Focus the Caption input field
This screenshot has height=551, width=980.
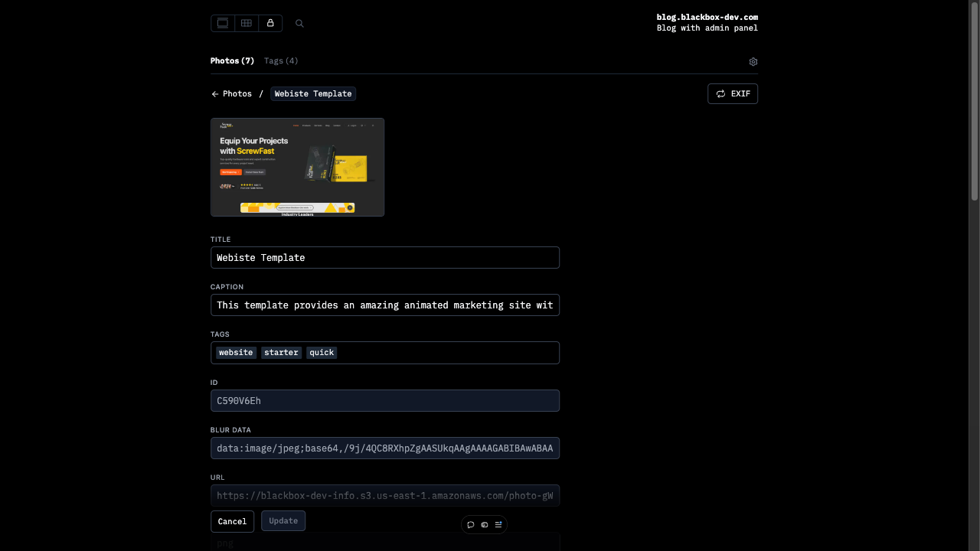pos(385,305)
